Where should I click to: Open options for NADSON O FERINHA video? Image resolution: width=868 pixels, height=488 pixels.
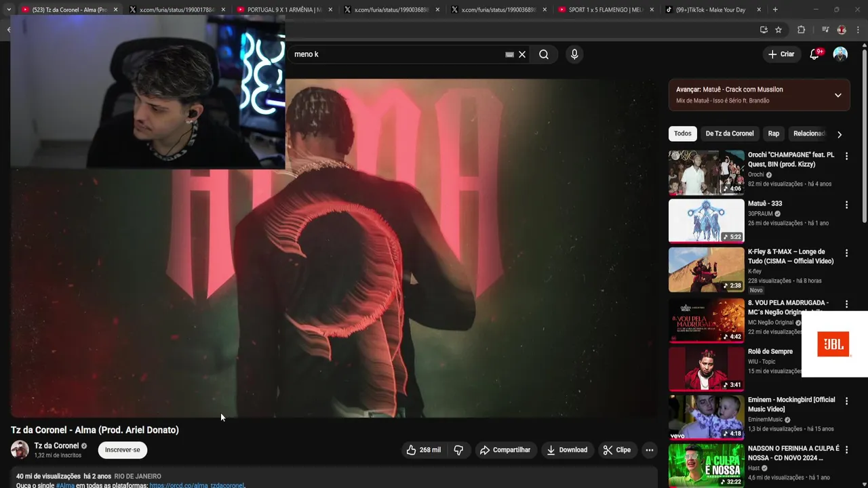(x=846, y=450)
